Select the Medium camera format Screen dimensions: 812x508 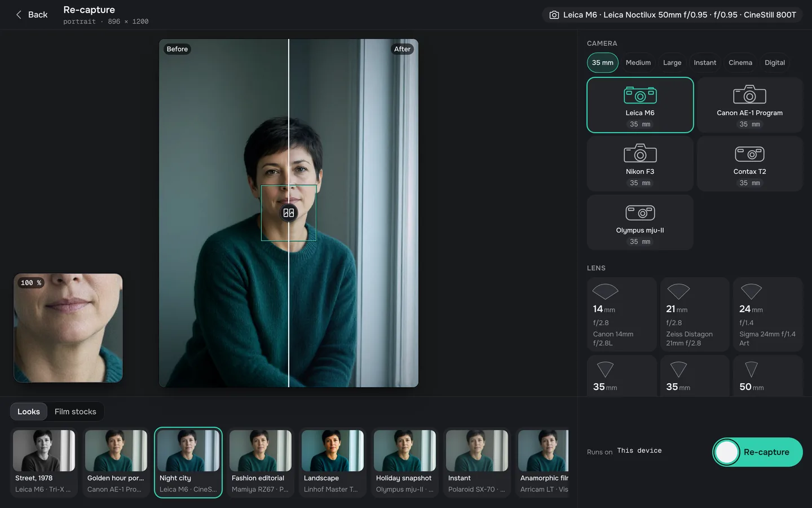tap(638, 63)
